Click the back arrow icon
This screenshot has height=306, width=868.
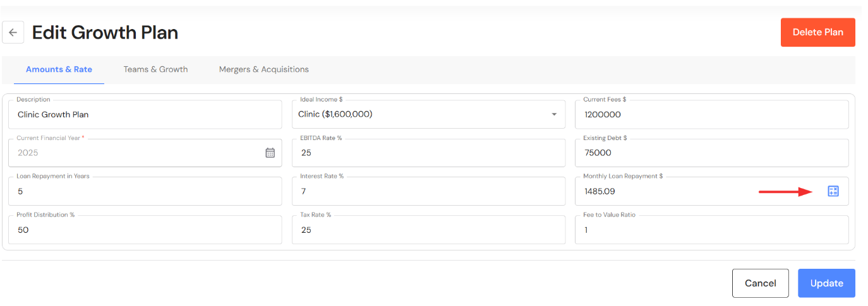point(13,32)
